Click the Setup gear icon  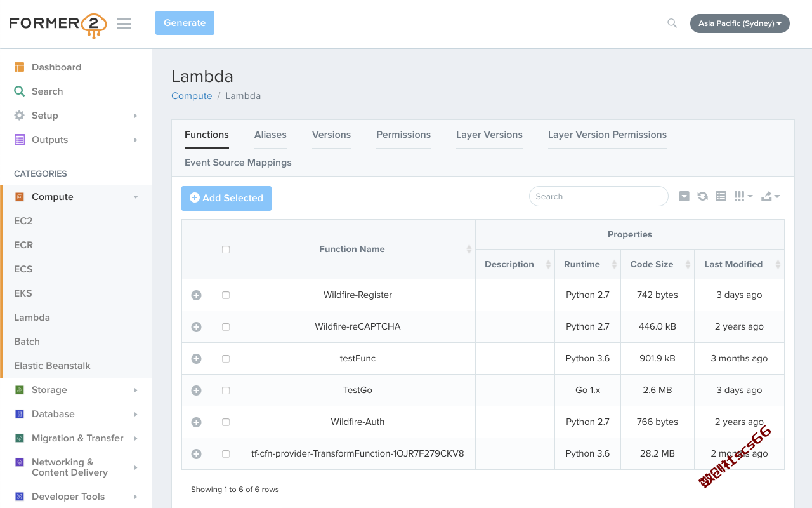tap(20, 116)
